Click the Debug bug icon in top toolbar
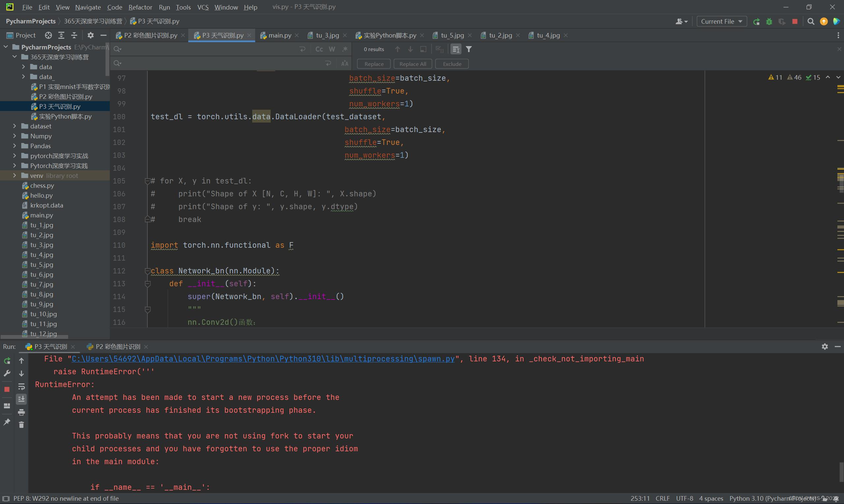 coord(769,21)
